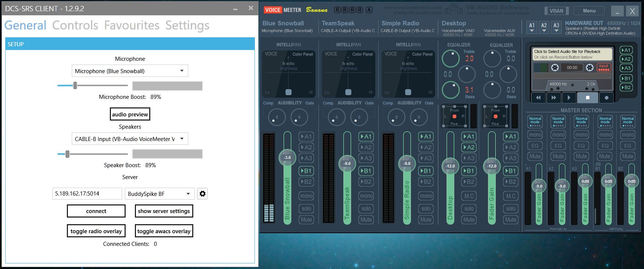Solo the TeamSpeak strip
Image resolution: width=644 pixels, height=269 pixels.
click(366, 209)
